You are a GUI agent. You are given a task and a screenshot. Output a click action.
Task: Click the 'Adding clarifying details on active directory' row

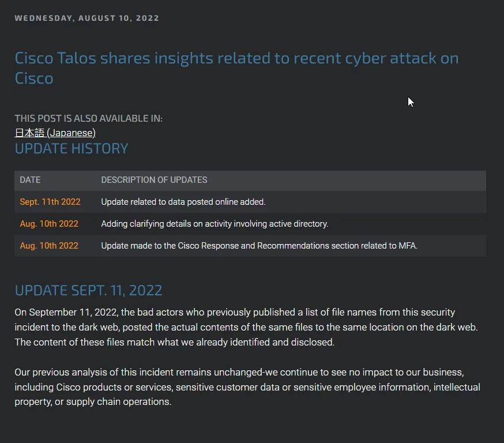(x=250, y=224)
